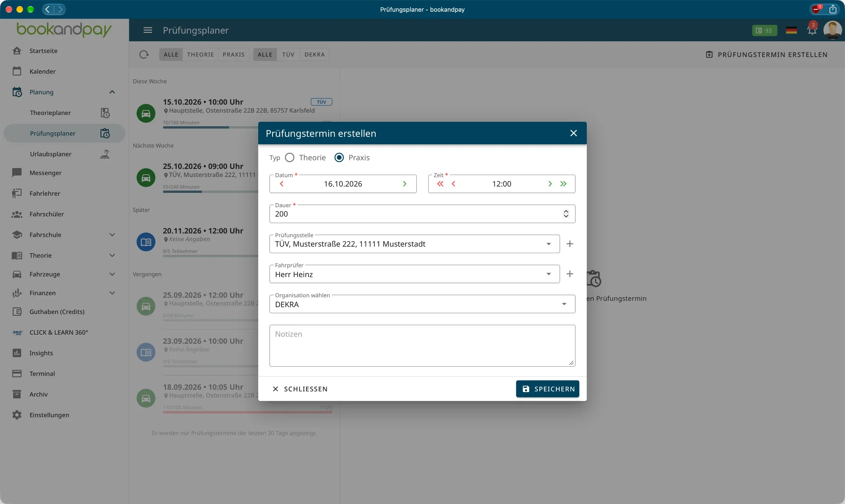The image size is (845, 504).
Task: Advance date with green arrow in Datum
Action: pos(405,184)
